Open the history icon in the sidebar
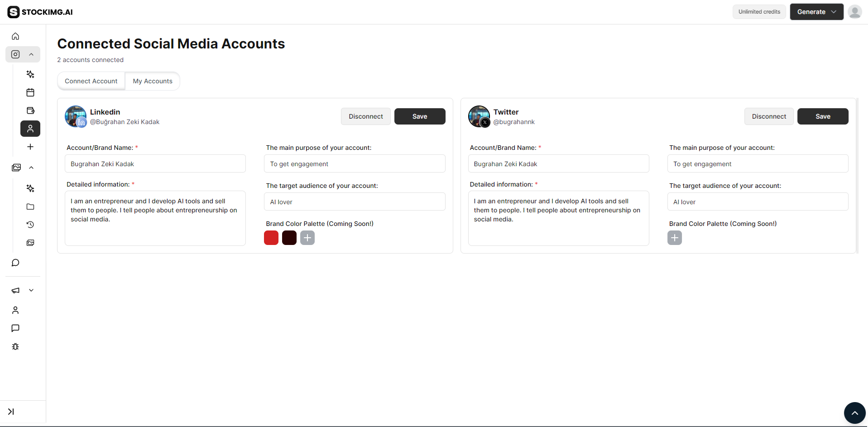The width and height of the screenshot is (868, 427). point(30,224)
